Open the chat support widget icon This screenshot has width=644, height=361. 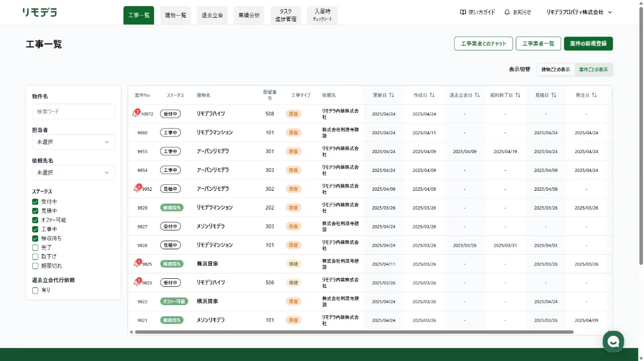coord(613,341)
